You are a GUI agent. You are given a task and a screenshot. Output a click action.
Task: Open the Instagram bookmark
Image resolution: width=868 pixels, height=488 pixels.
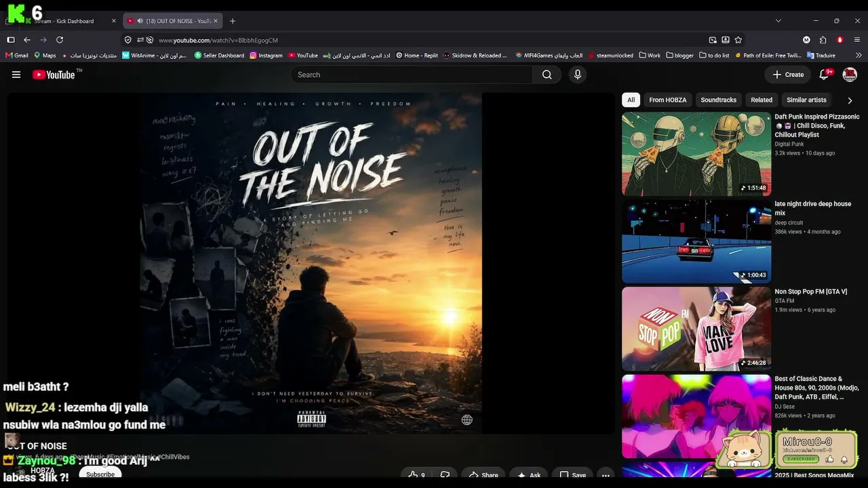tap(266, 56)
